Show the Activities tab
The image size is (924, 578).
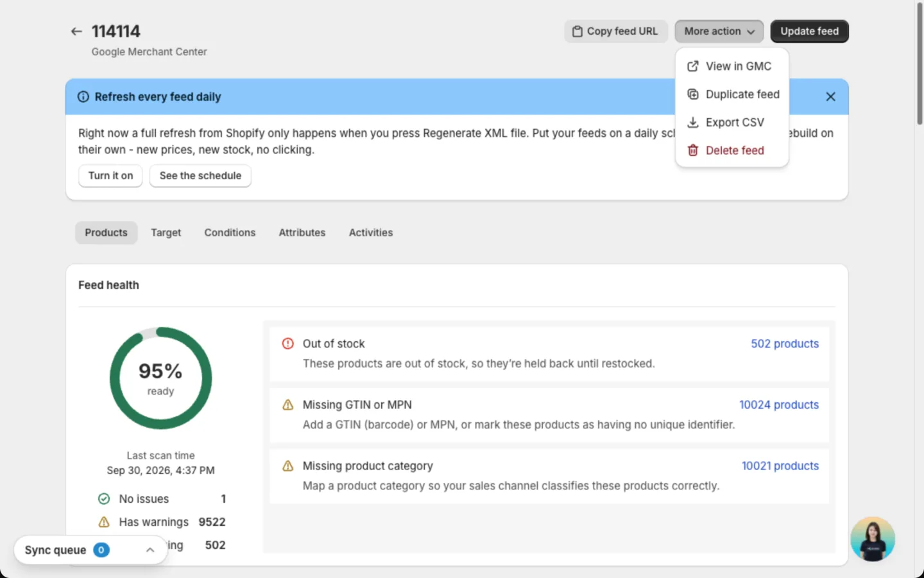(371, 232)
